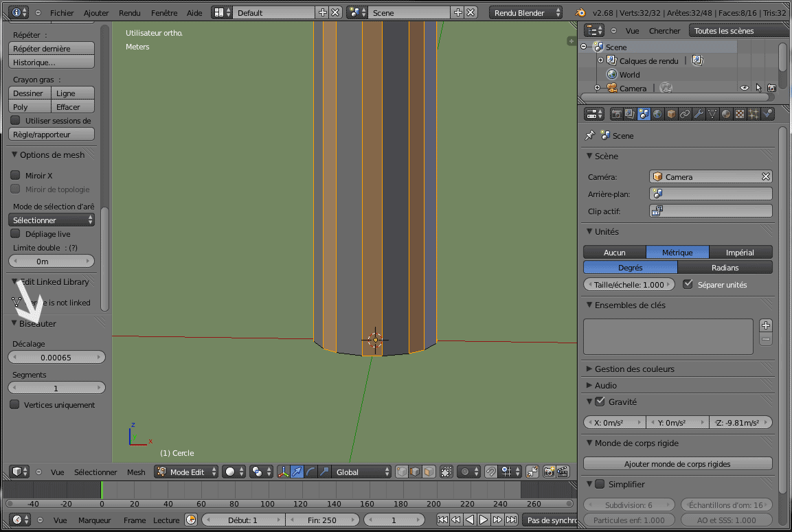The image size is (792, 532).
Task: Select the translate manipulator arrow icon
Action: [x=297, y=472]
